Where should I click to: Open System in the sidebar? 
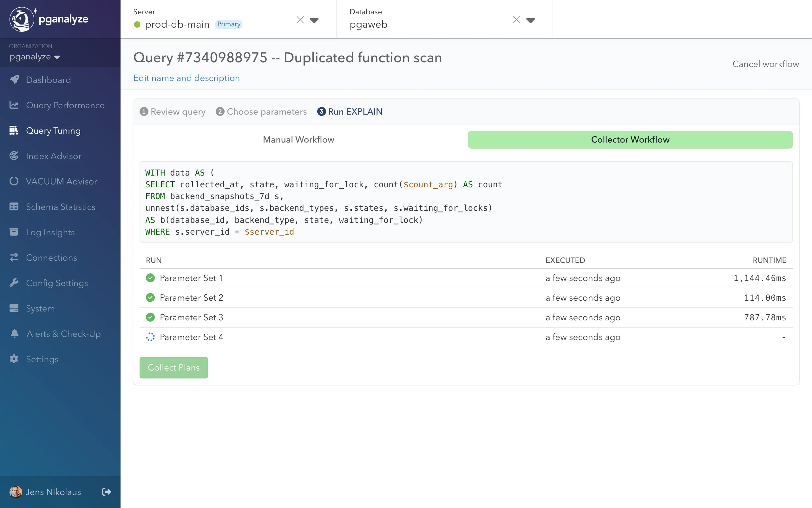pos(60,308)
